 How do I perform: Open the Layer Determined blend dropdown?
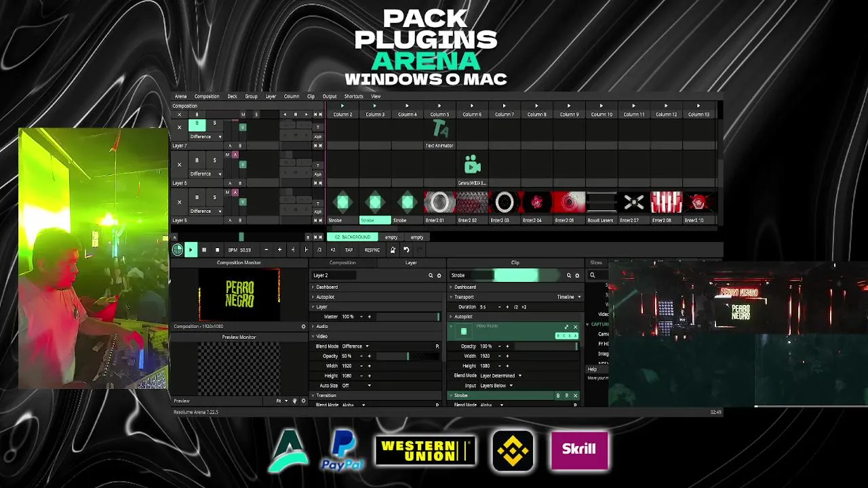[x=500, y=375]
